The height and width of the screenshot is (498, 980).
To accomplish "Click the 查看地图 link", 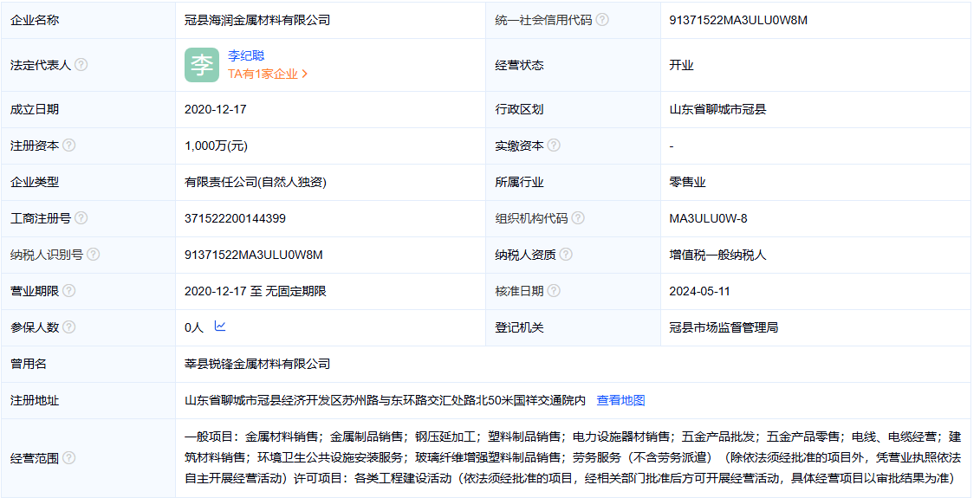I will coord(620,400).
